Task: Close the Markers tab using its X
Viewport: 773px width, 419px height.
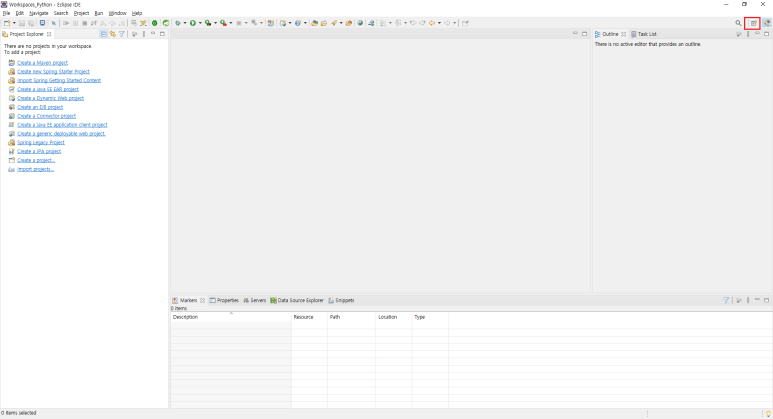Action: 202,300
